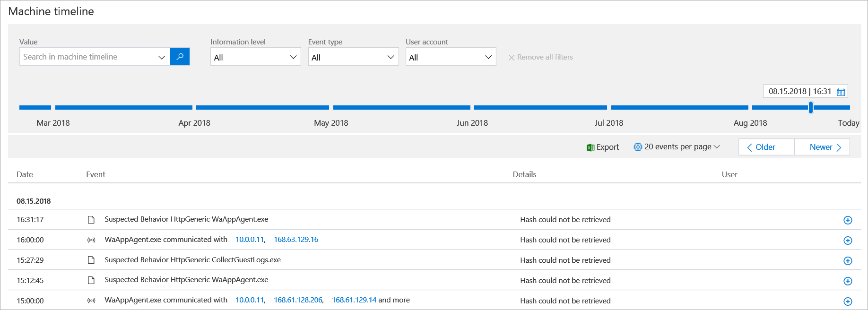Open the Event type dropdown
This screenshot has height=310, width=868.
point(353,57)
